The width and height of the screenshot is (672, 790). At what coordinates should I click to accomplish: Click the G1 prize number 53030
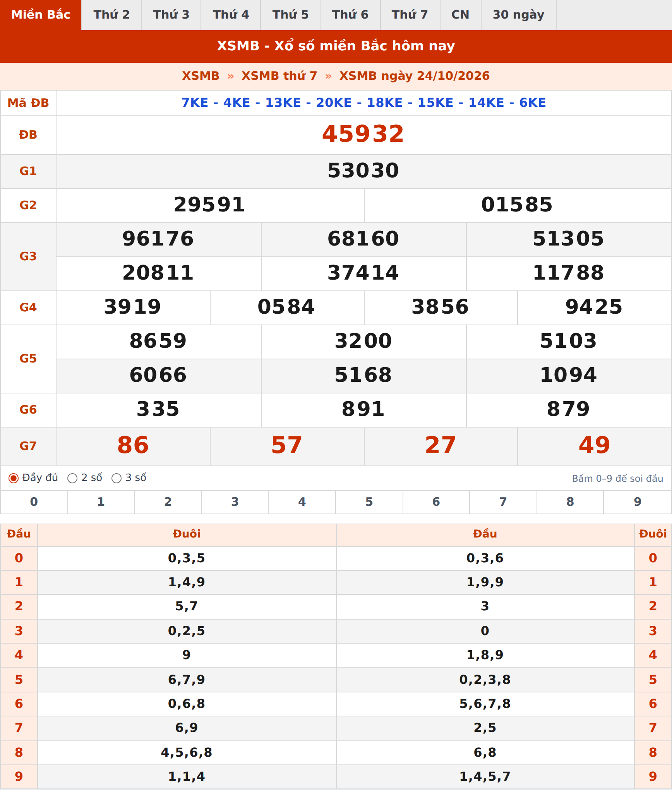pyautogui.click(x=363, y=171)
